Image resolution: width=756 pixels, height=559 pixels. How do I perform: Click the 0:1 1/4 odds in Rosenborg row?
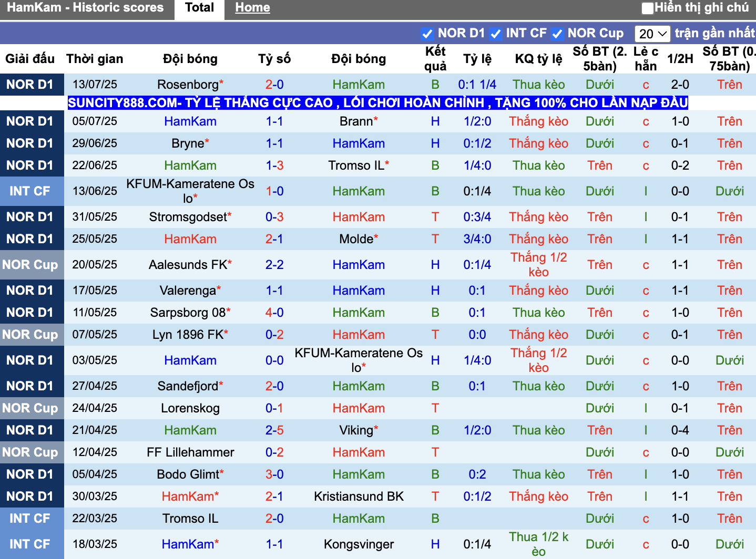[x=477, y=85]
